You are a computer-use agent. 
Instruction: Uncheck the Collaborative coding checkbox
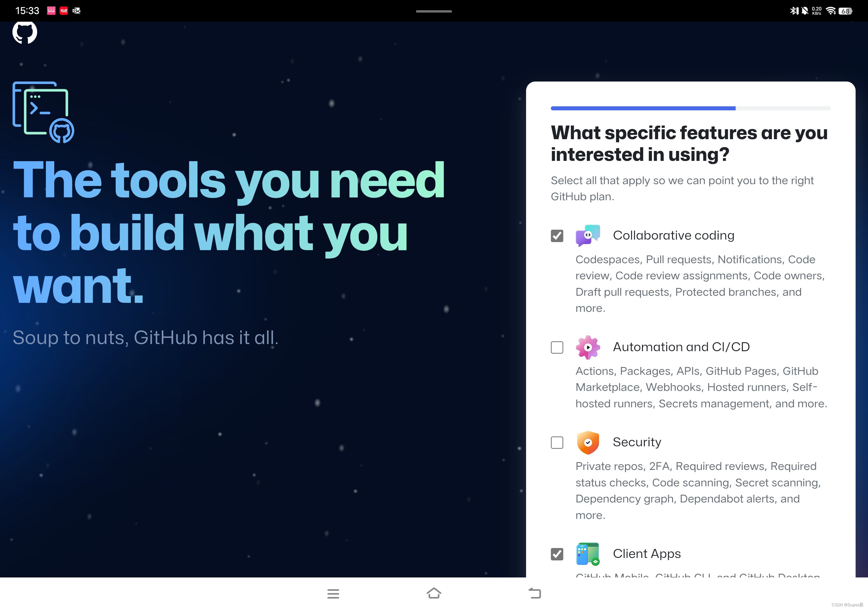[x=557, y=236]
